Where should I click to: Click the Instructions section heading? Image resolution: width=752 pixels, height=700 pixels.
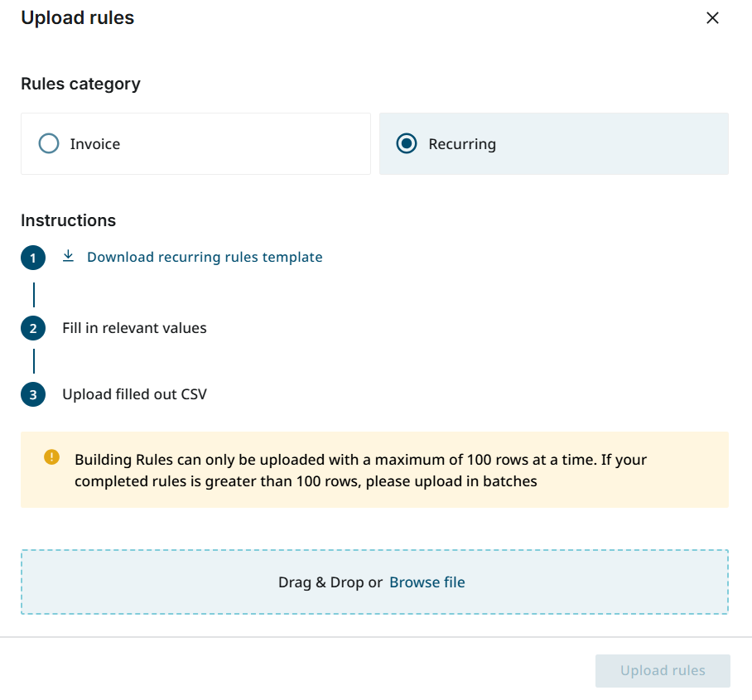click(68, 220)
